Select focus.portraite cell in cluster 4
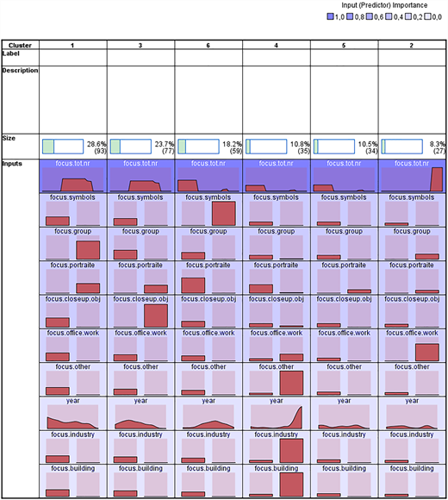This screenshot has width=448, height=500. [x=277, y=278]
